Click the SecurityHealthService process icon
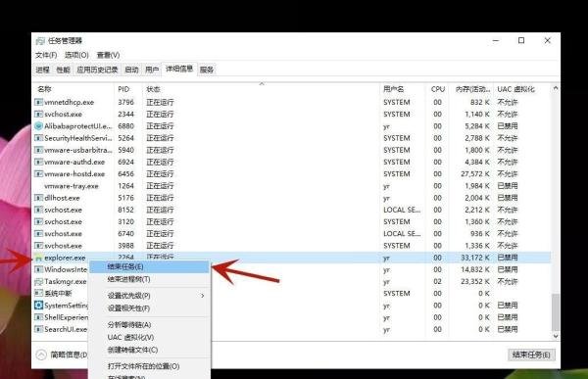 [x=38, y=138]
